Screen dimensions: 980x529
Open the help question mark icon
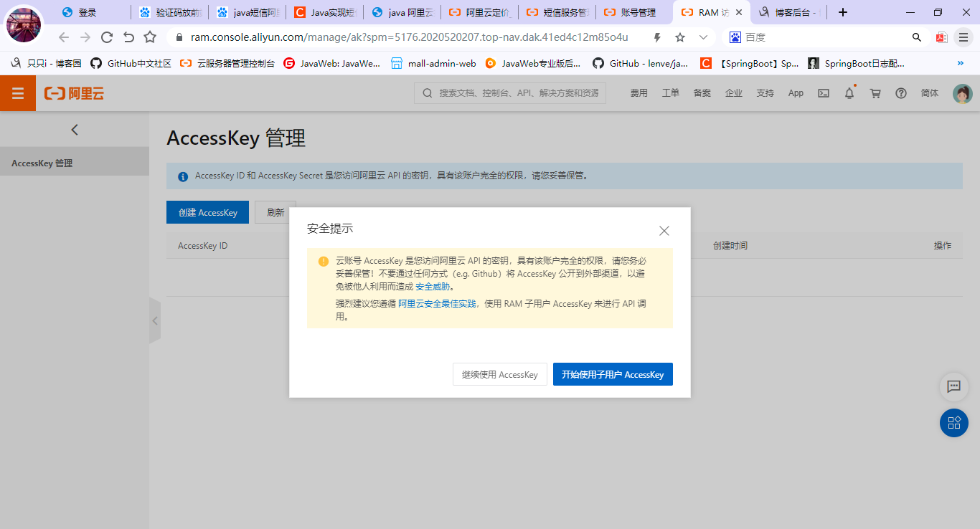pyautogui.click(x=901, y=93)
